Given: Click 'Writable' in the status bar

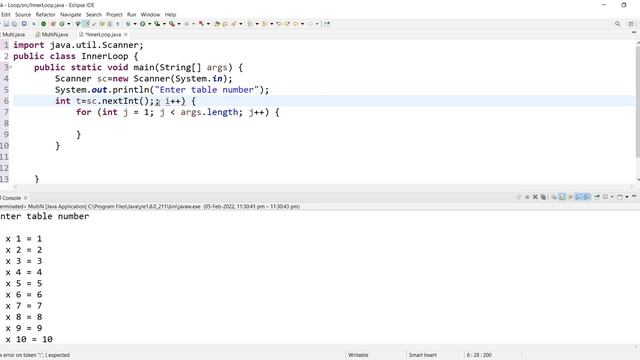Looking at the screenshot, I should tap(358, 355).
